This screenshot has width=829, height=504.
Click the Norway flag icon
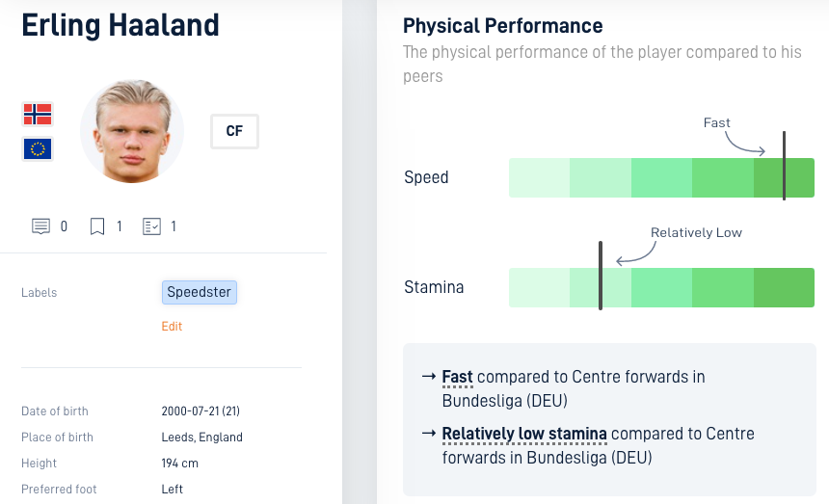(x=38, y=114)
